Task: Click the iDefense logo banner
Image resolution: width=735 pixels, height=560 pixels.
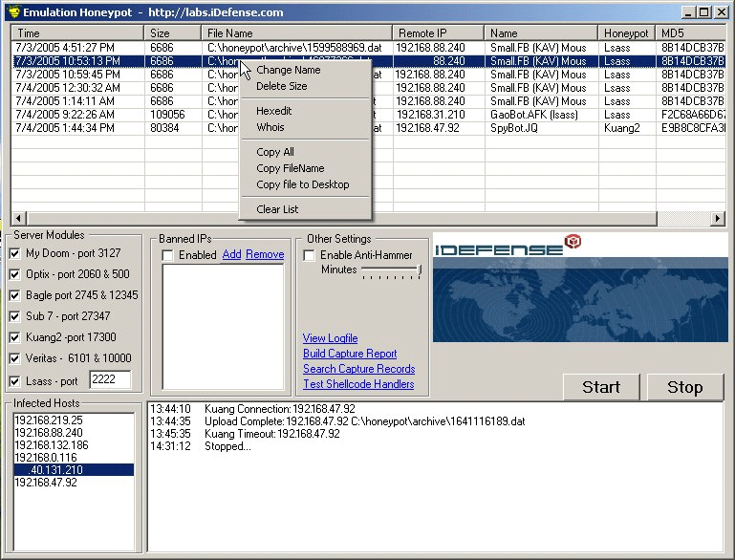Action: pyautogui.click(x=579, y=288)
